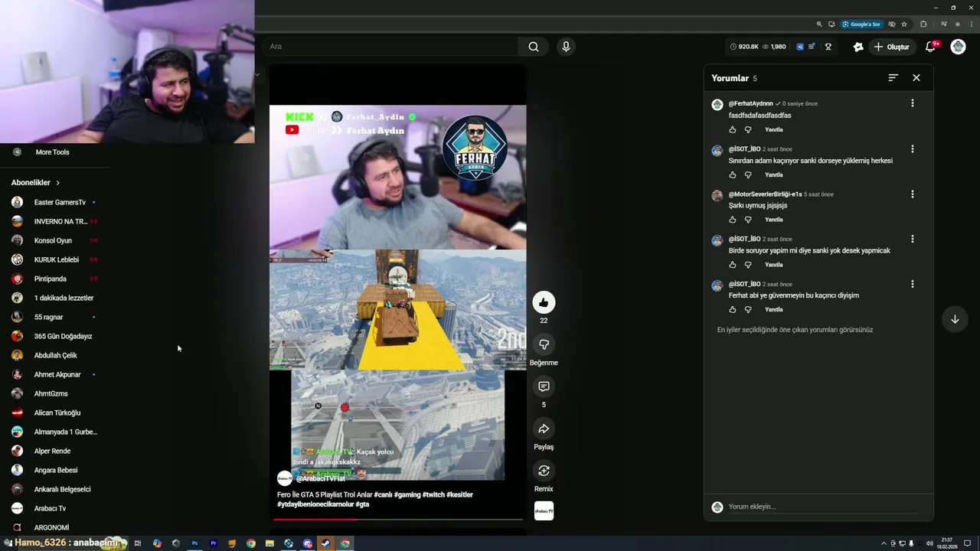Click Google'a Sor in address bar
This screenshot has width=980, height=551.
coord(861,24)
